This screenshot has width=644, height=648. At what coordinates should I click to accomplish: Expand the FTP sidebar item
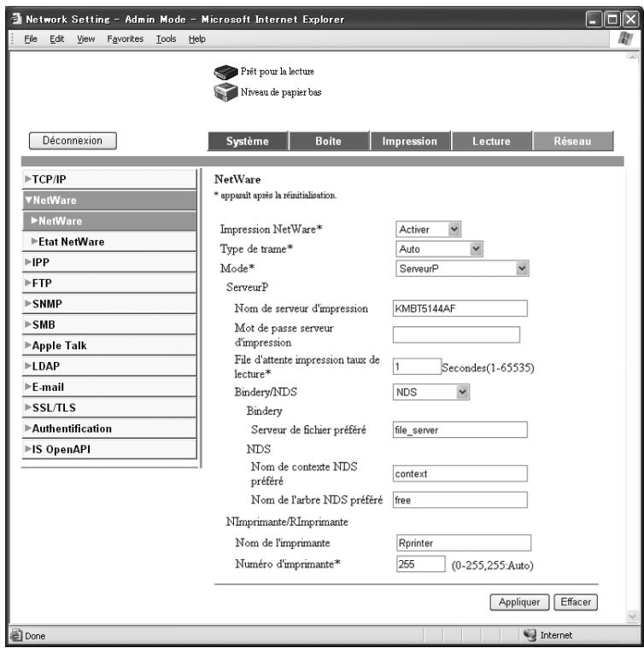[109, 283]
